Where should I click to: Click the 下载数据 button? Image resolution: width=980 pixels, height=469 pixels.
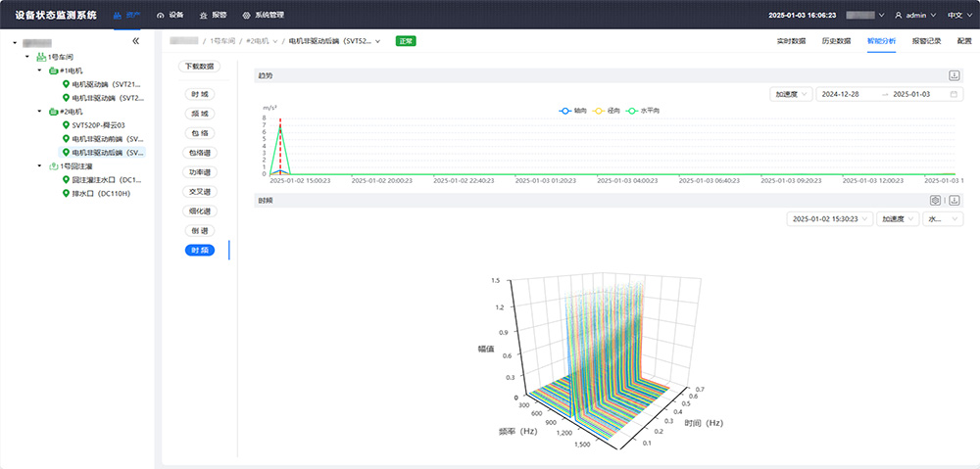click(x=199, y=67)
